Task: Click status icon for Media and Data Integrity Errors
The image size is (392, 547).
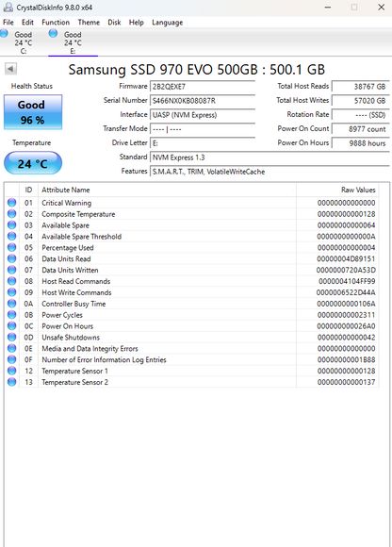Action: (x=12, y=348)
